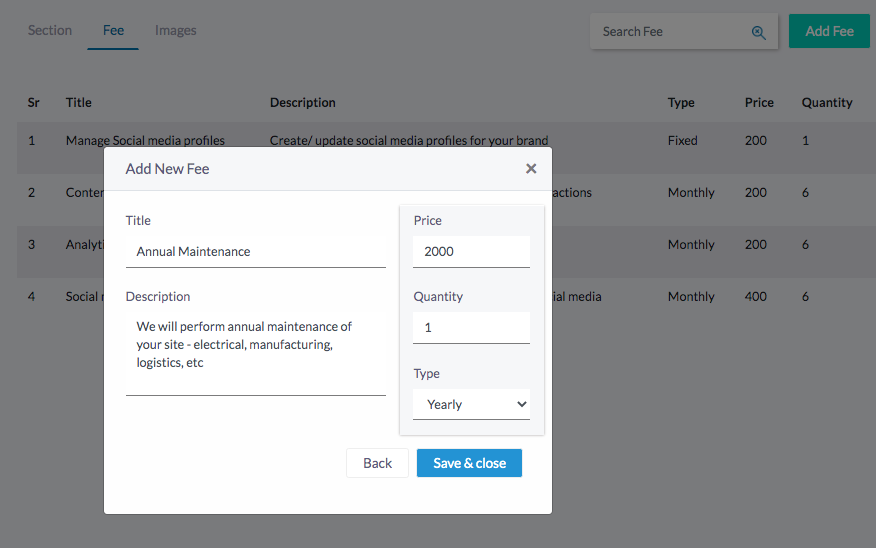Edit the Price field showing 2000
The height and width of the screenshot is (548, 876).
[471, 252]
